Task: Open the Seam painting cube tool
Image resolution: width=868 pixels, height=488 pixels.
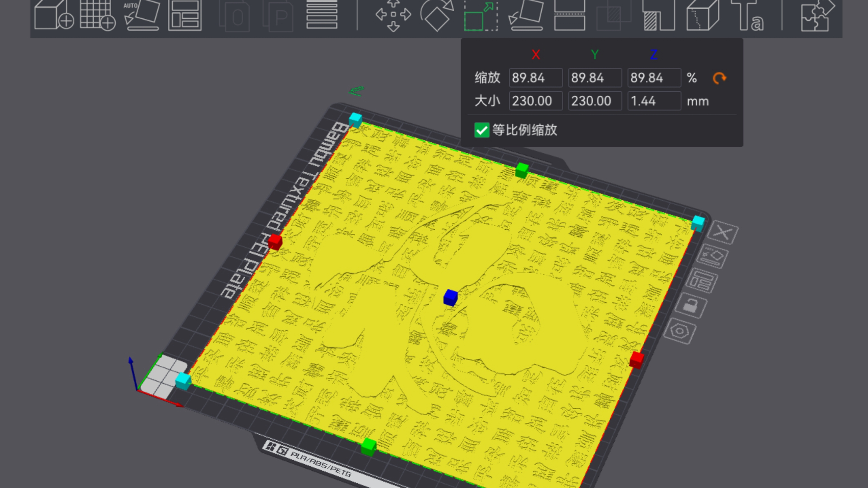Action: coord(703,15)
